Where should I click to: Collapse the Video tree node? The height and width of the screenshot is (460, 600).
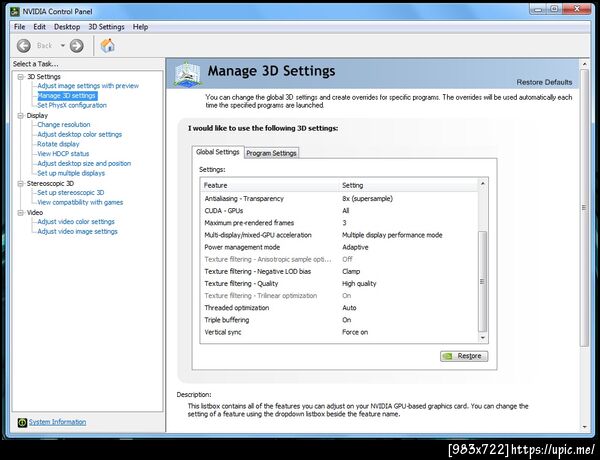(21, 213)
